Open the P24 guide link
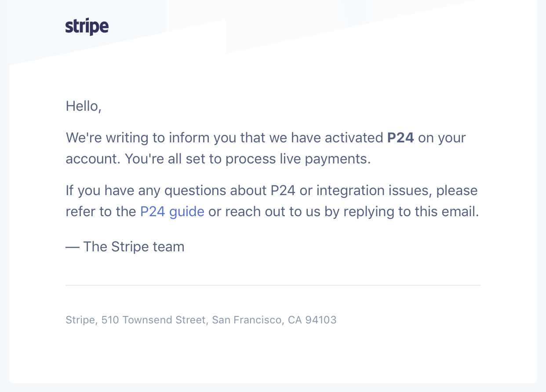This screenshot has width=546, height=392. point(172,212)
